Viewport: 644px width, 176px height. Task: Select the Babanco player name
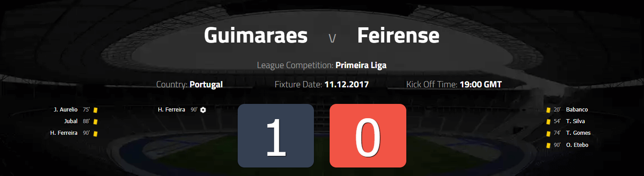point(577,110)
